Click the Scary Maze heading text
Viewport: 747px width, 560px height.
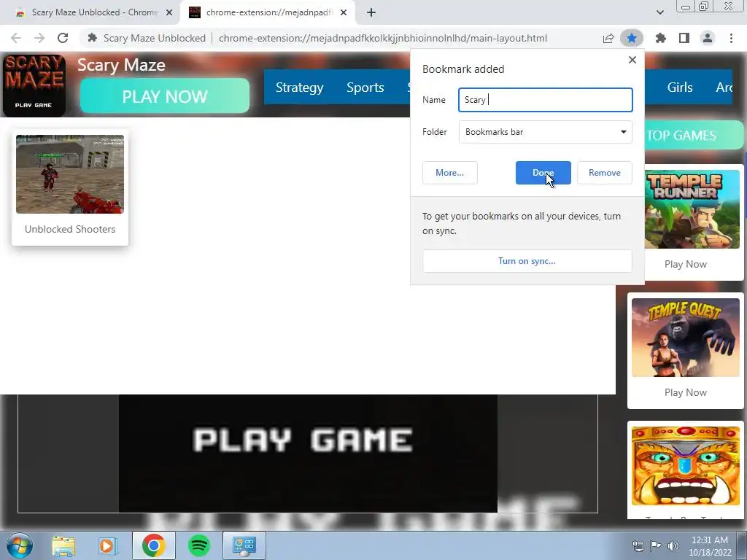(122, 65)
